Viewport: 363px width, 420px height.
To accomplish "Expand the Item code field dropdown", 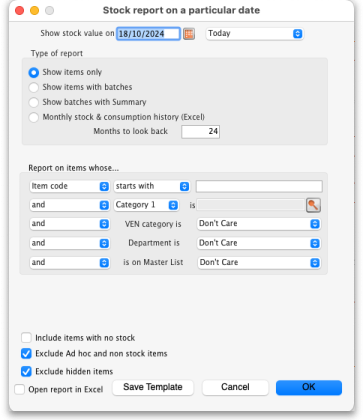I will tap(70, 186).
